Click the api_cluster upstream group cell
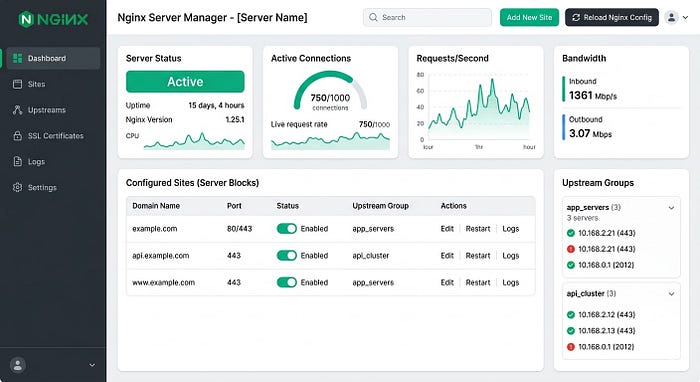This screenshot has height=382, width=700. point(371,255)
